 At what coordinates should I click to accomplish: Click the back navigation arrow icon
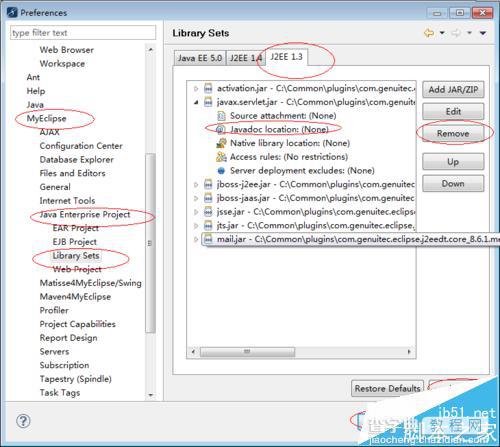[429, 33]
